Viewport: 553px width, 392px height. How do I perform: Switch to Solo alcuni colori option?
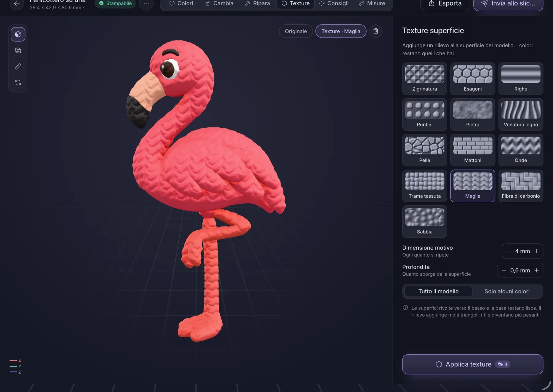[507, 291]
